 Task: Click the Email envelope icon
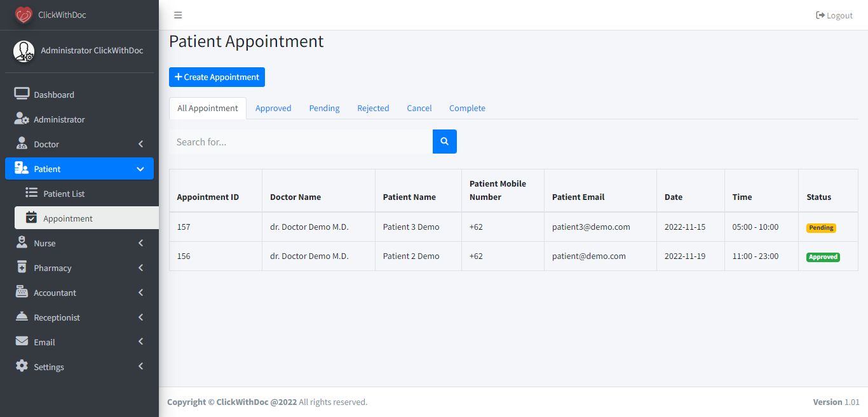pos(22,342)
